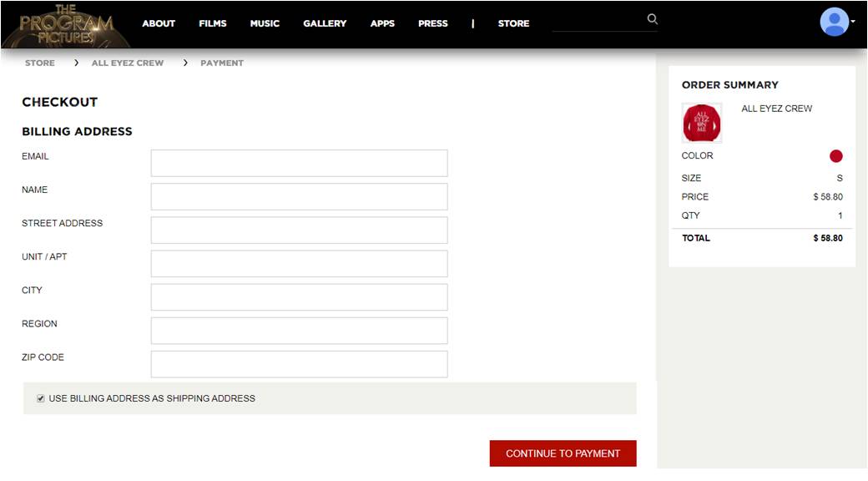Click the quantity value 1
Viewport: 868px width, 481px height.
click(840, 215)
